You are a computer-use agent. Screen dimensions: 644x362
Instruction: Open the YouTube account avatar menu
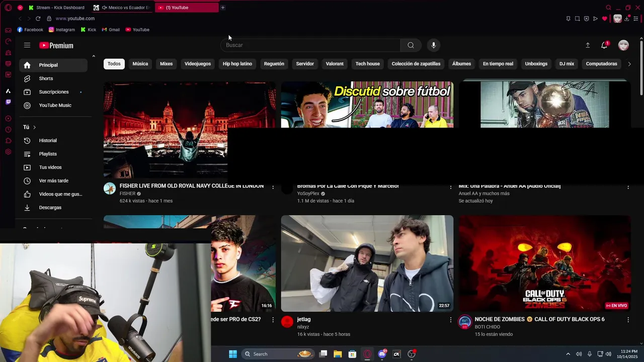click(623, 45)
